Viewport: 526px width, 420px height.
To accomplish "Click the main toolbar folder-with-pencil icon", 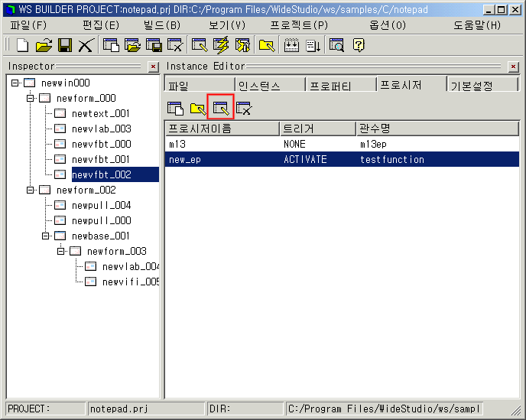I will pos(267,45).
